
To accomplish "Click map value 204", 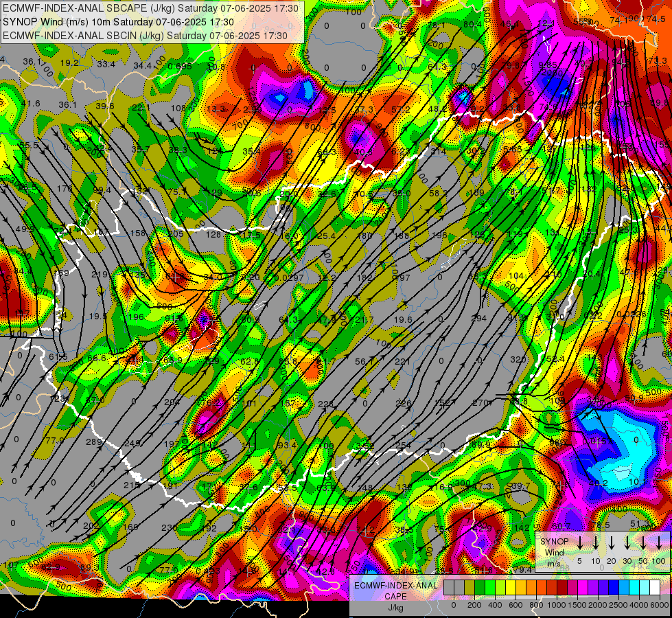I will click(x=172, y=402).
